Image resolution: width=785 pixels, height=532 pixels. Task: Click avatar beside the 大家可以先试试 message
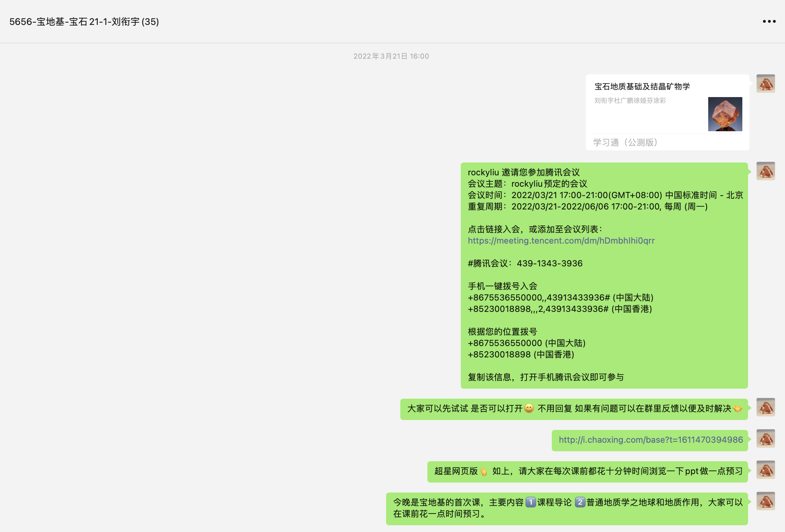click(765, 407)
